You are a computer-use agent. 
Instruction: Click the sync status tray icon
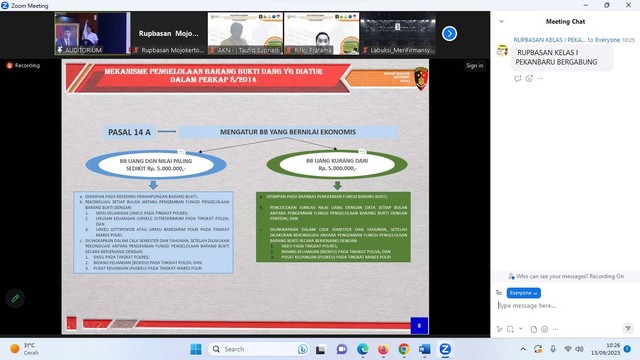[x=538, y=349]
